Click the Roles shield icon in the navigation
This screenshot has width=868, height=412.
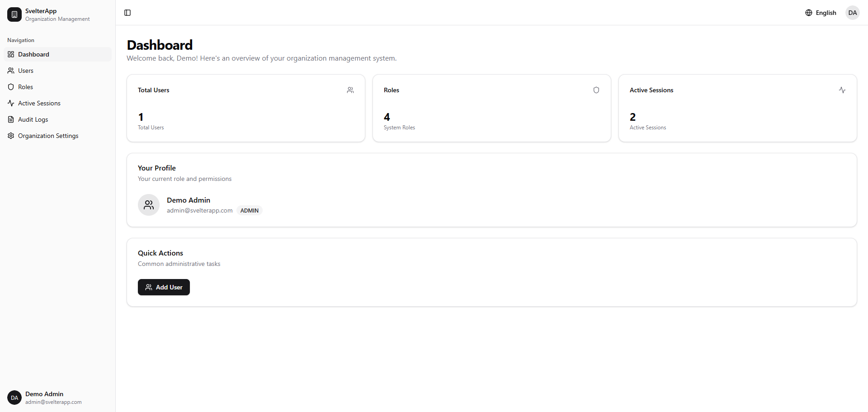pyautogui.click(x=10, y=87)
